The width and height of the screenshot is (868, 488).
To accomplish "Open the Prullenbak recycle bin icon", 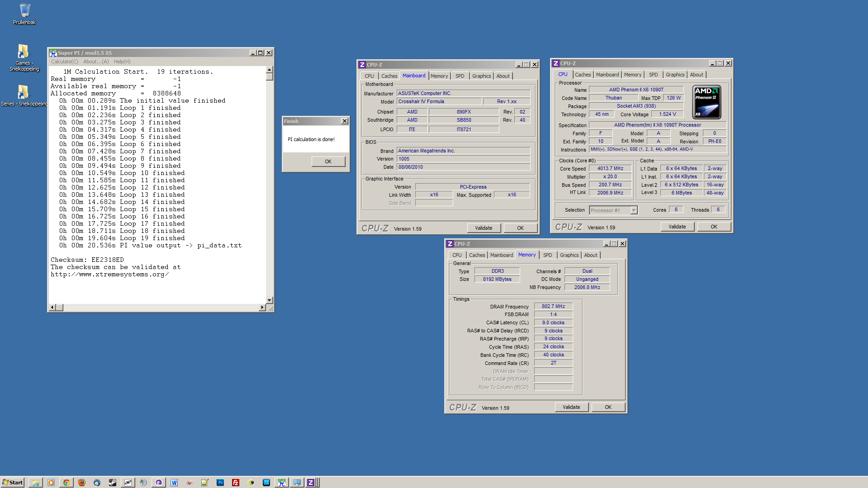I will (x=24, y=14).
